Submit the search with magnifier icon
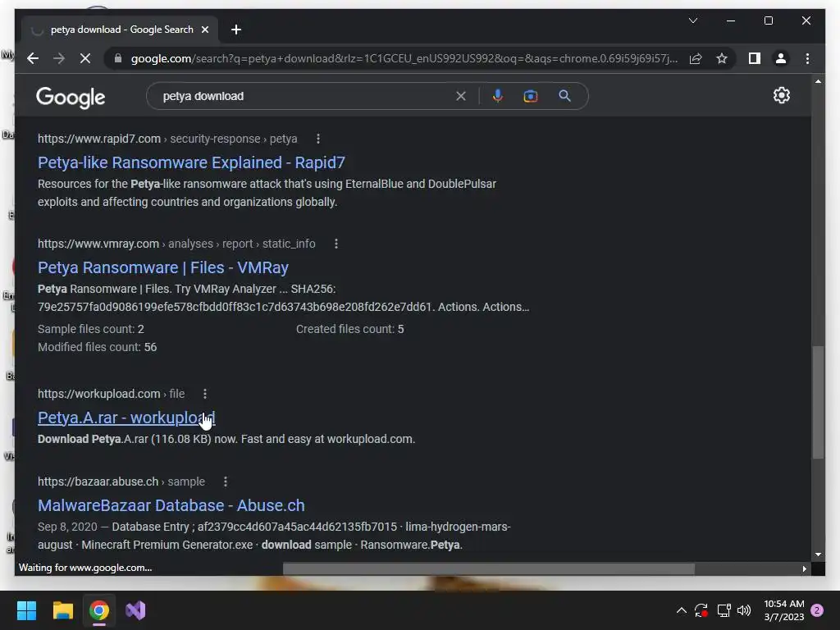The image size is (840, 630). pos(564,96)
